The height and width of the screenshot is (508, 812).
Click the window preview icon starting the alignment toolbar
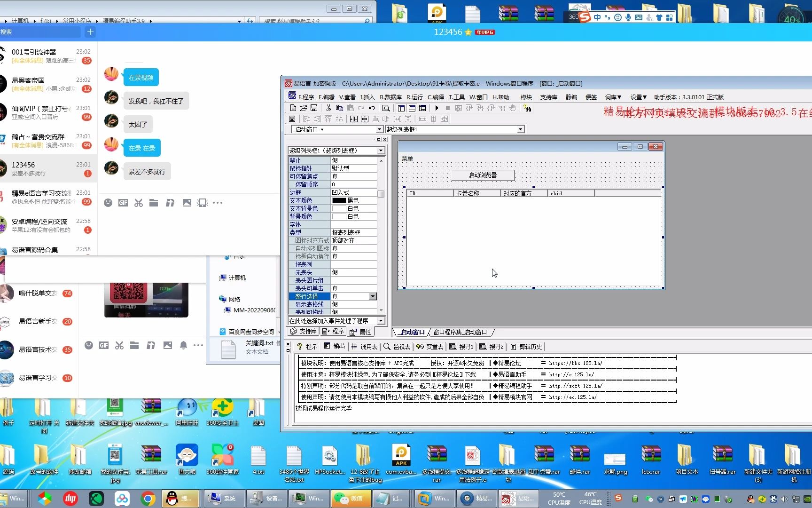(x=292, y=119)
